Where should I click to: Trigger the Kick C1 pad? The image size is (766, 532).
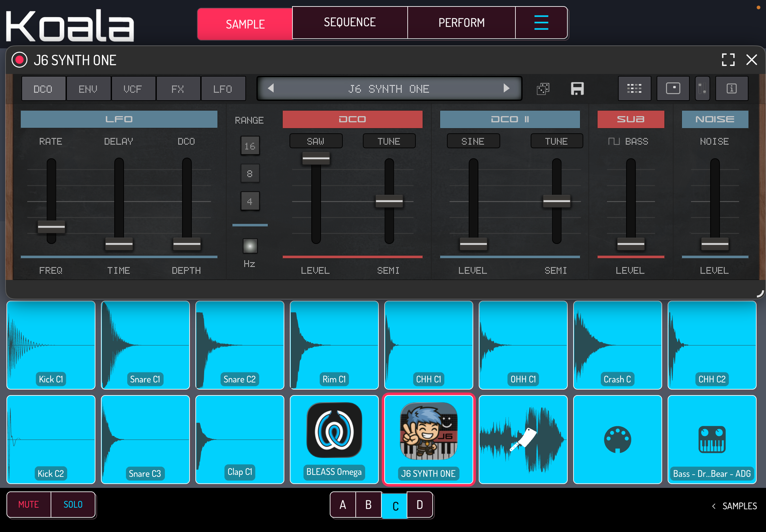(x=51, y=345)
